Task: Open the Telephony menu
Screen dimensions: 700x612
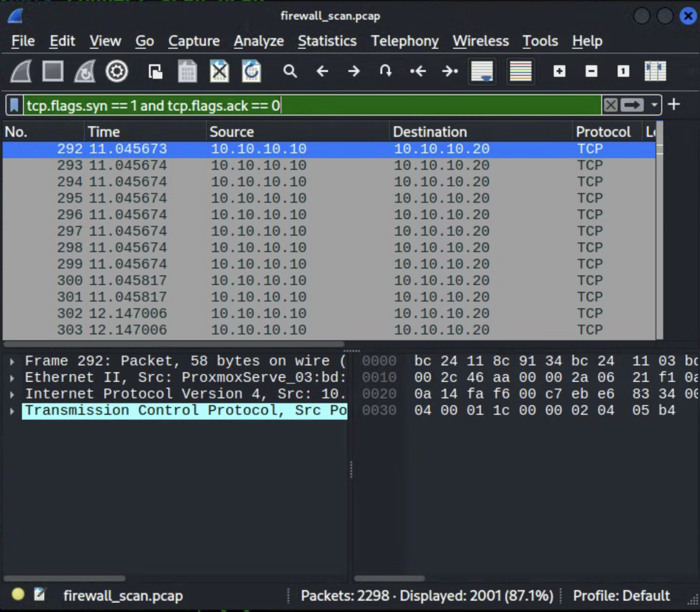Action: 404,41
